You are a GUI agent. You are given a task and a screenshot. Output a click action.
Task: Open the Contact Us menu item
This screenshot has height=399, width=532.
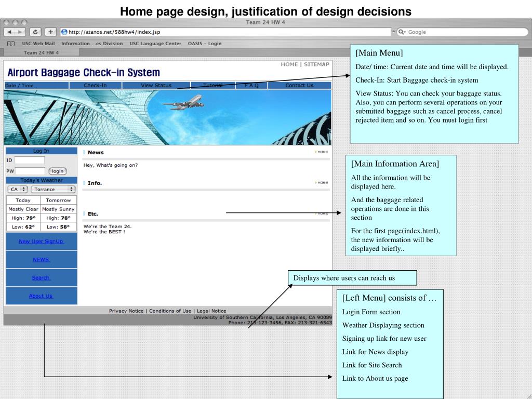coord(299,86)
